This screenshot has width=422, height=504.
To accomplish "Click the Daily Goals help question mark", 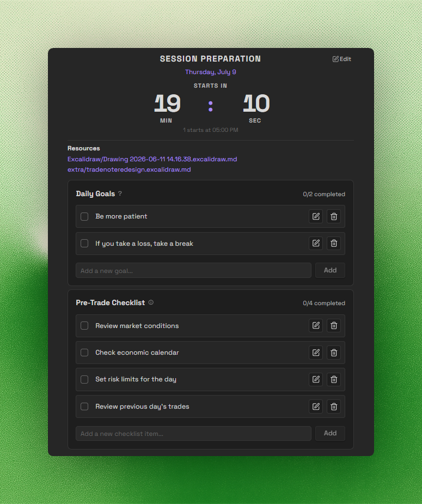I will coord(120,193).
